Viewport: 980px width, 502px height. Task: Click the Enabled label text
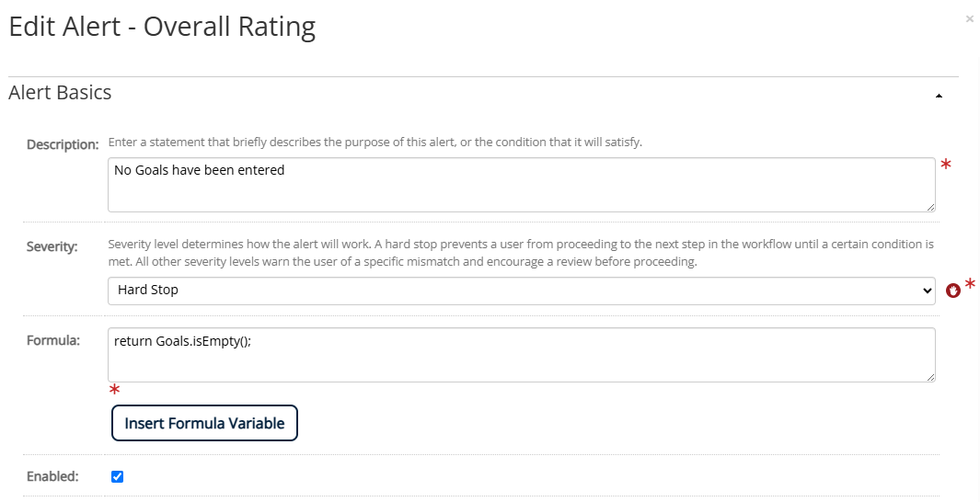point(52,476)
